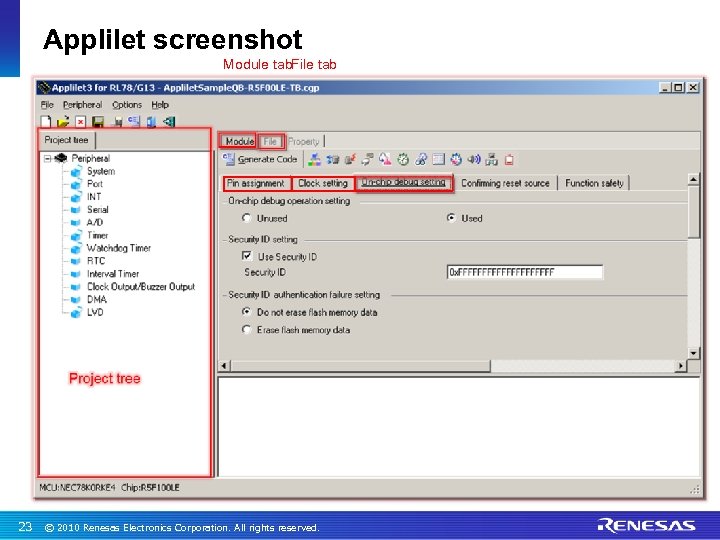Open the Timer stopwatch module toolbar icon

click(x=403, y=159)
